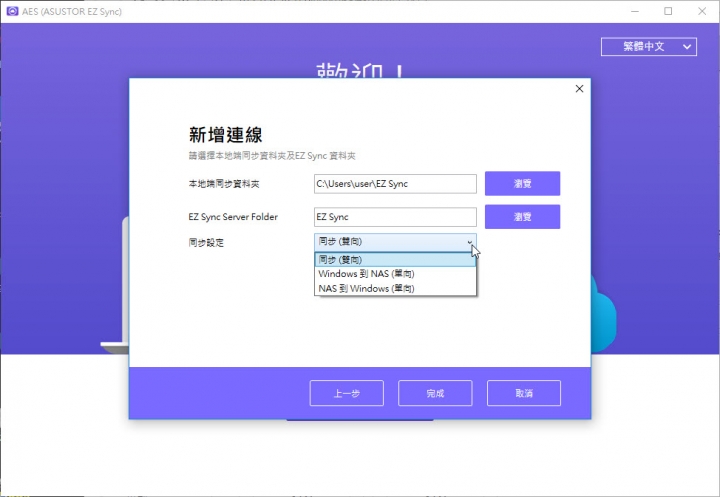Cancel with the 取消 button
This screenshot has height=497, width=720.
click(x=524, y=393)
